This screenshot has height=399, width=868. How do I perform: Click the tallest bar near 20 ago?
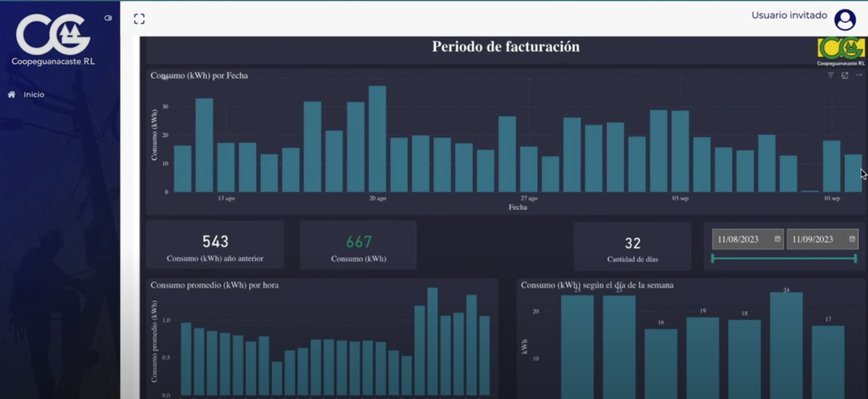click(x=377, y=140)
